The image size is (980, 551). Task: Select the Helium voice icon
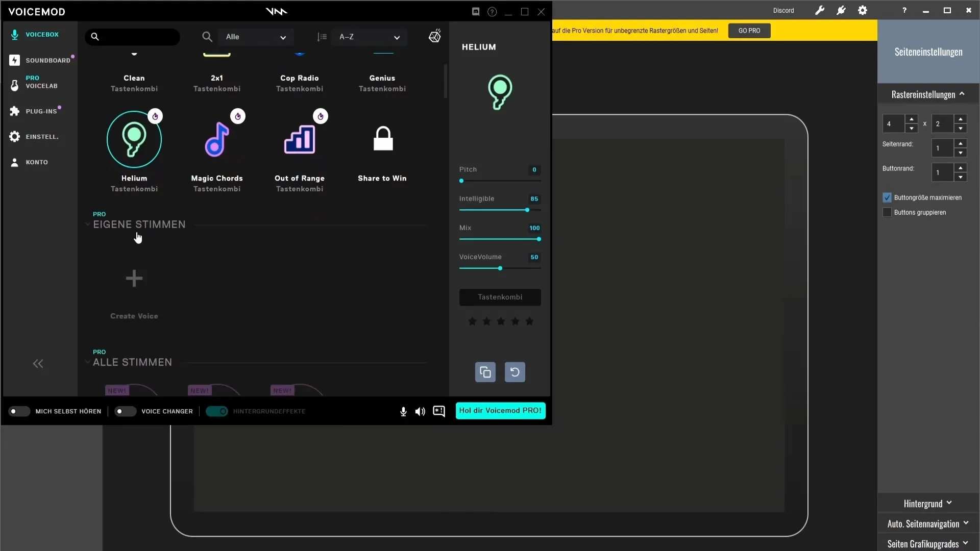coord(134,139)
